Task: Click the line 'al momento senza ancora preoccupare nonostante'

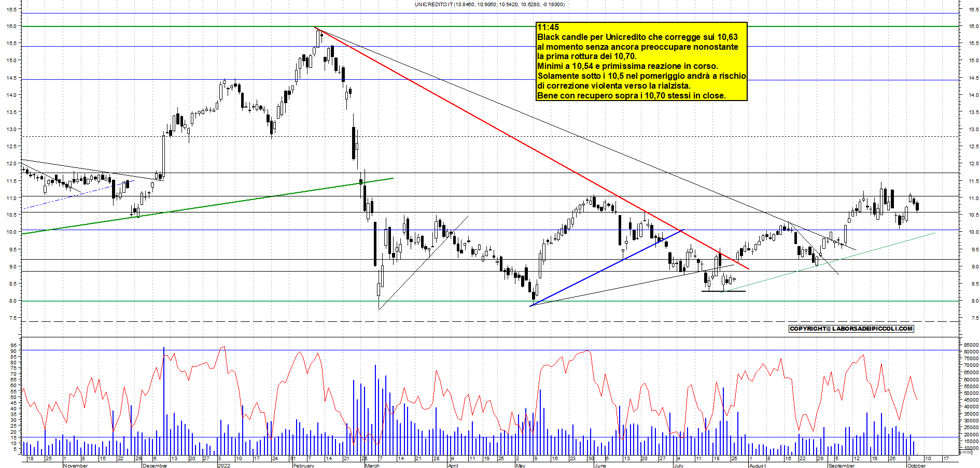Action: click(x=637, y=47)
